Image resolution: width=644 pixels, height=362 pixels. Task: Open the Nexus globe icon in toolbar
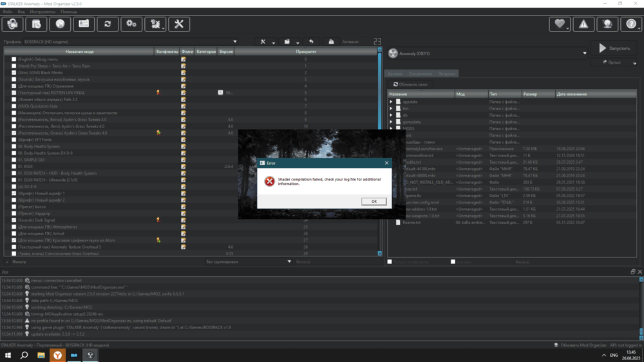60,24
